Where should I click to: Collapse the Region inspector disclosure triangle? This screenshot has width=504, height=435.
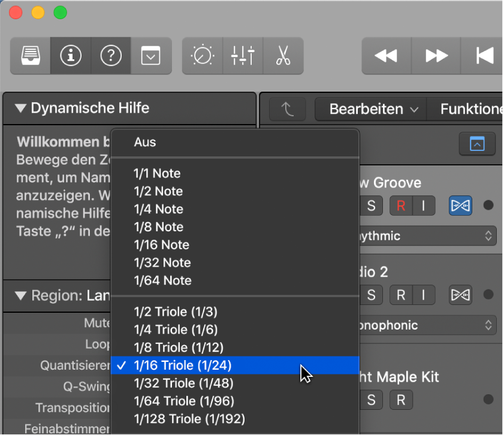(x=22, y=295)
